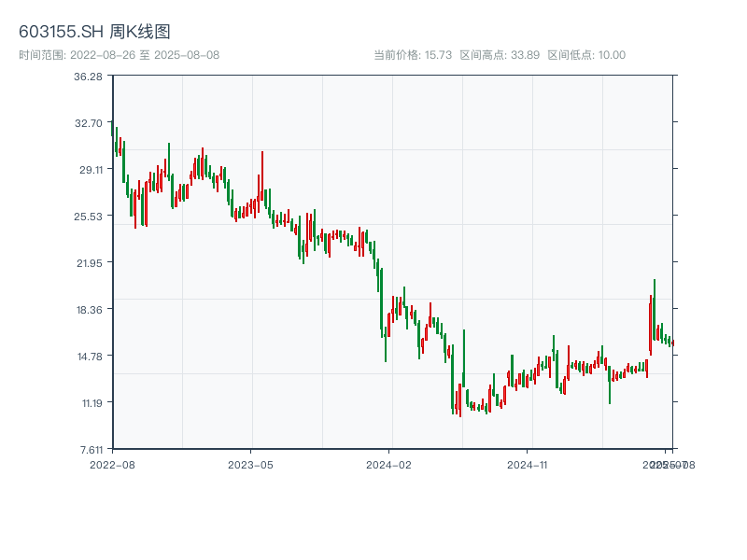Click the 2024-11 x-axis date label

click(527, 464)
